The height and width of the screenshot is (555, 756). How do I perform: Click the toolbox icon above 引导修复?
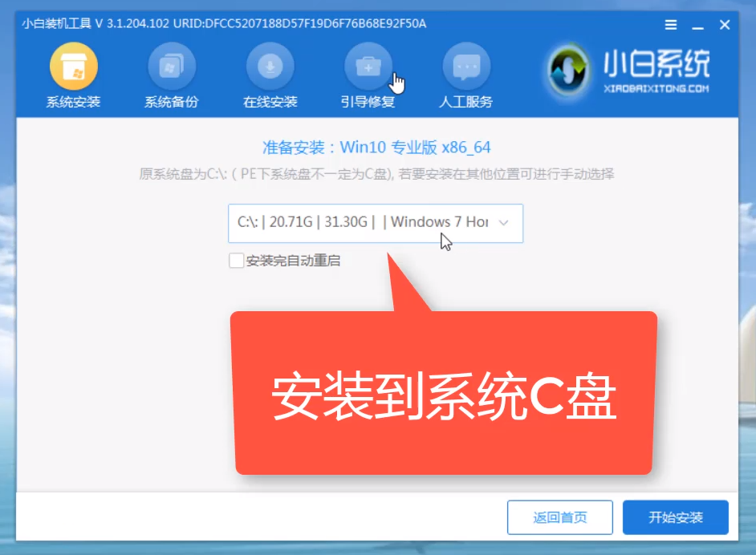point(368,66)
